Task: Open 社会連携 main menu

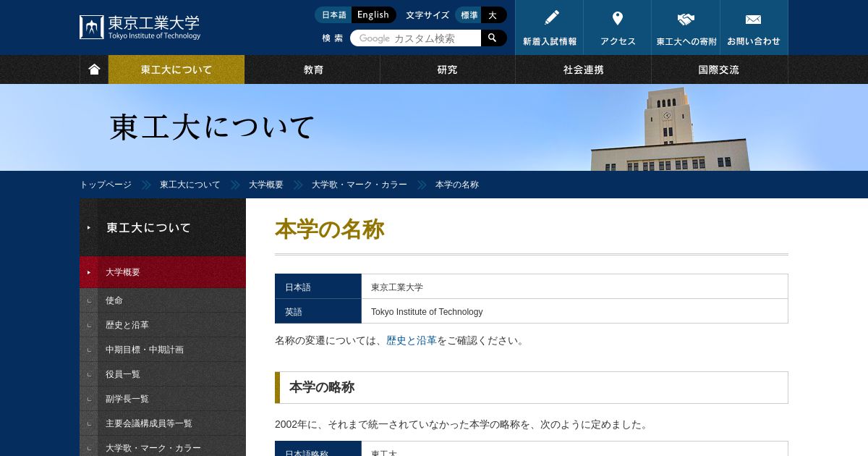Action: [583, 69]
